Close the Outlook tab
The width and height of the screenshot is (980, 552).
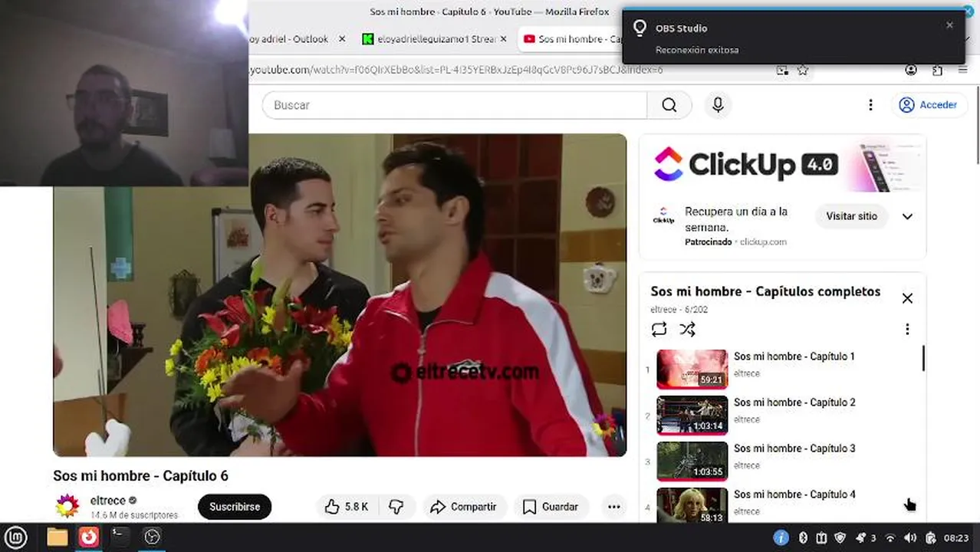pos(342,39)
